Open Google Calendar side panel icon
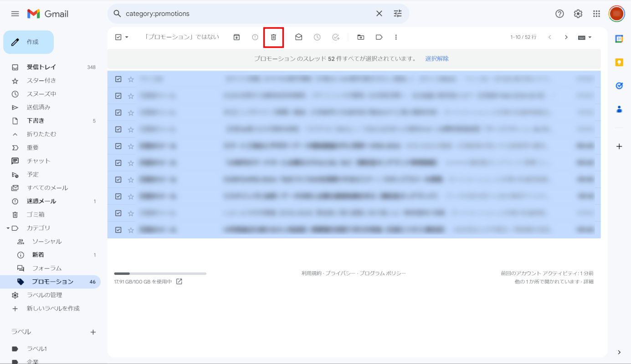 pos(619,39)
